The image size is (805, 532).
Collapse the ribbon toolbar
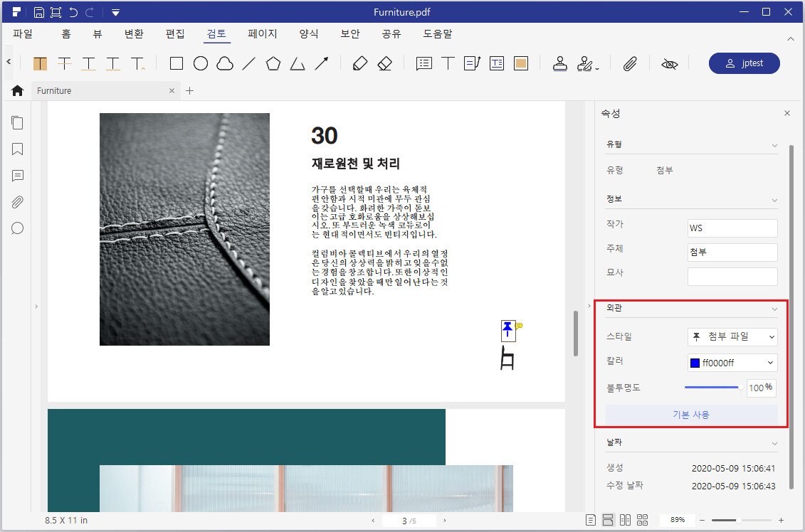[791, 39]
